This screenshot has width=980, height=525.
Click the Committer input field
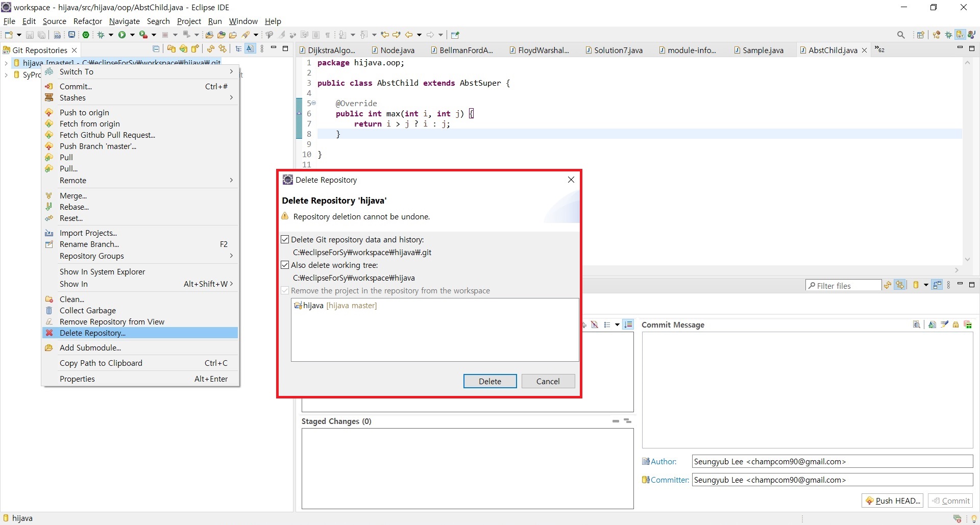832,480
